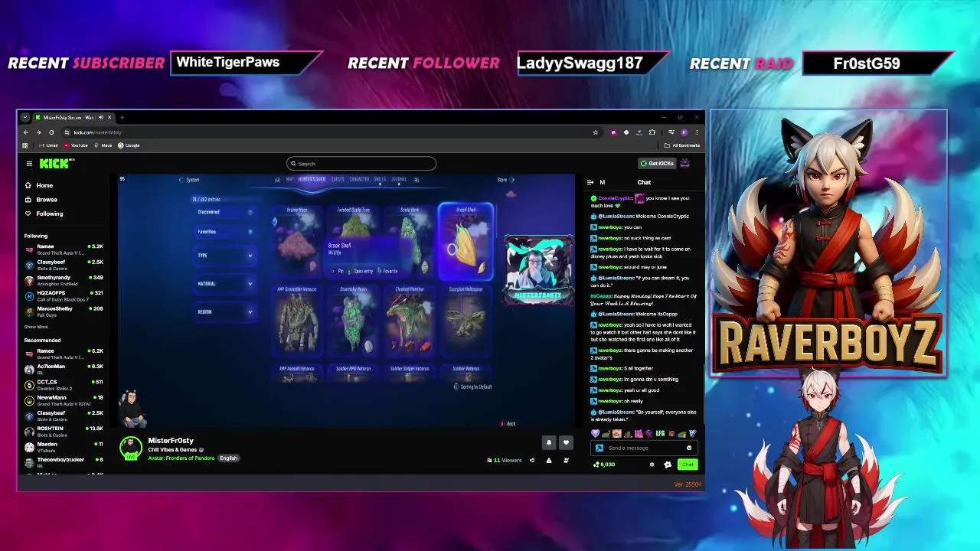Open a new browser tab
The height and width of the screenshot is (551, 980).
coord(122,117)
